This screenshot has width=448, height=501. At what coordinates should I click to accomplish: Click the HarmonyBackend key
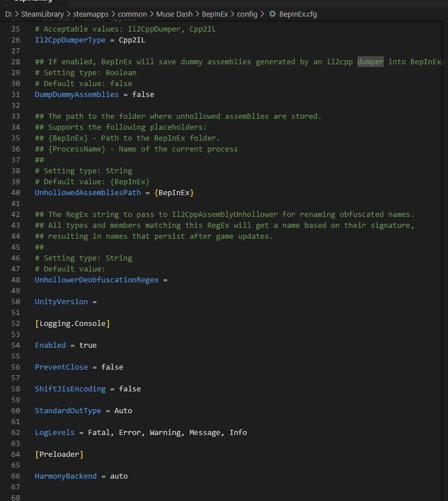[66, 476]
